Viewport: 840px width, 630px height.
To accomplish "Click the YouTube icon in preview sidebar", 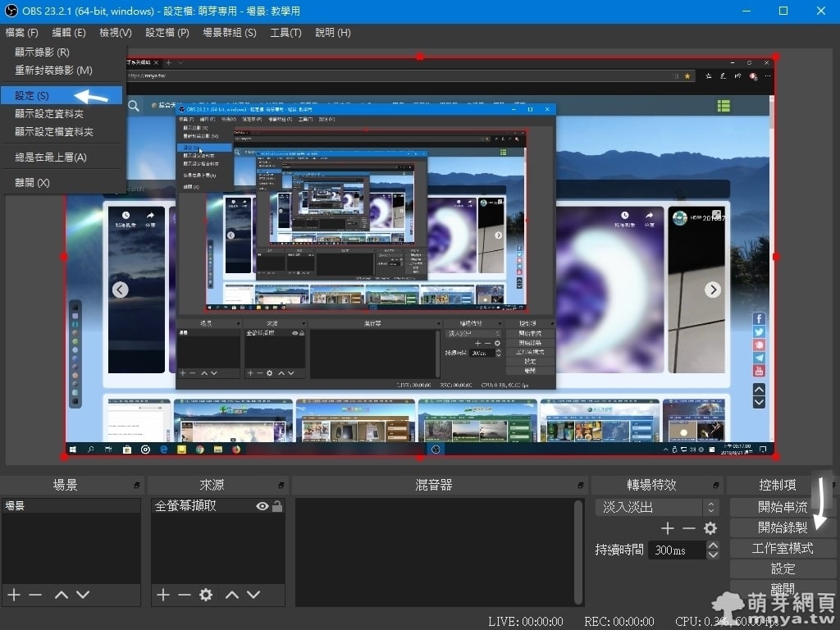I will click(759, 371).
